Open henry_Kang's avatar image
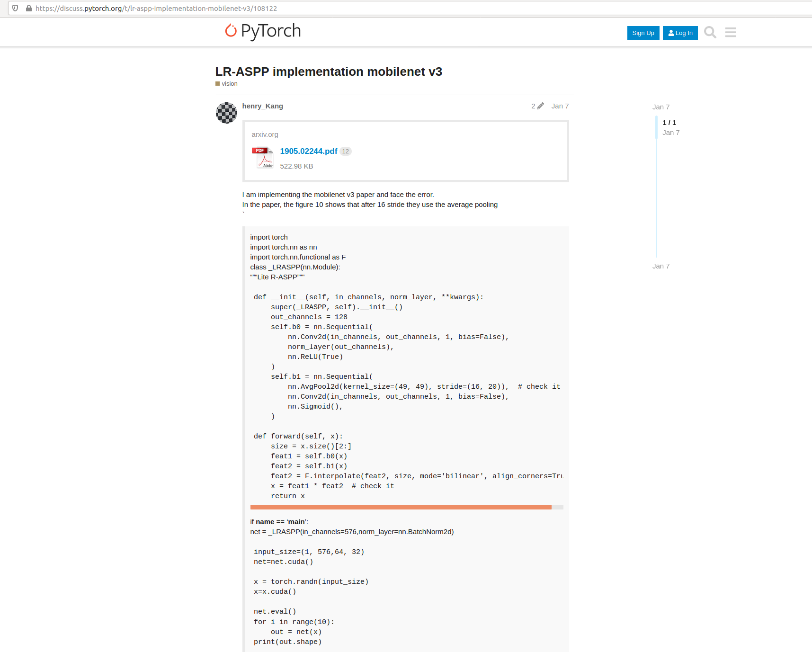This screenshot has width=812, height=652. coord(226,113)
